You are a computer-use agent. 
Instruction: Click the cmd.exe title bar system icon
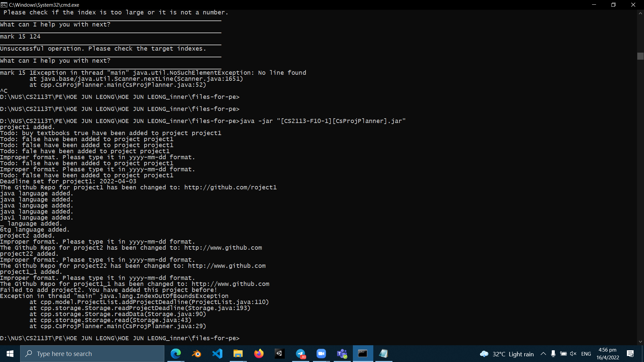[x=4, y=5]
